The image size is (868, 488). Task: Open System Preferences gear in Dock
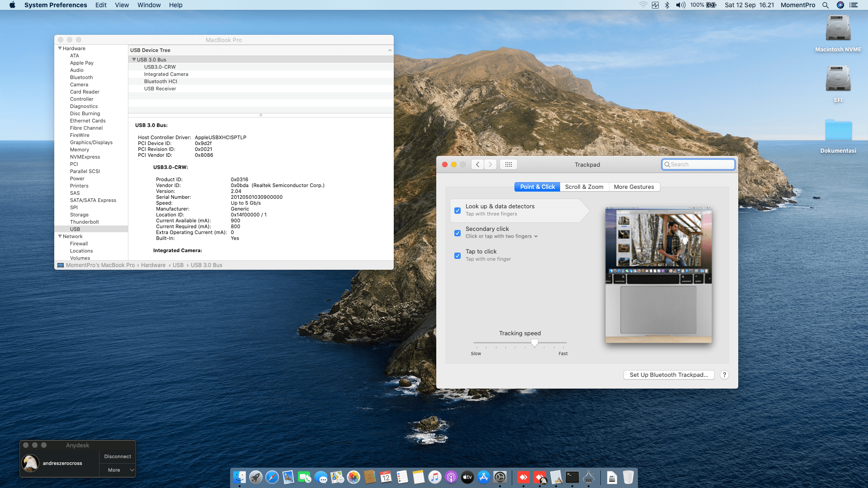500,477
